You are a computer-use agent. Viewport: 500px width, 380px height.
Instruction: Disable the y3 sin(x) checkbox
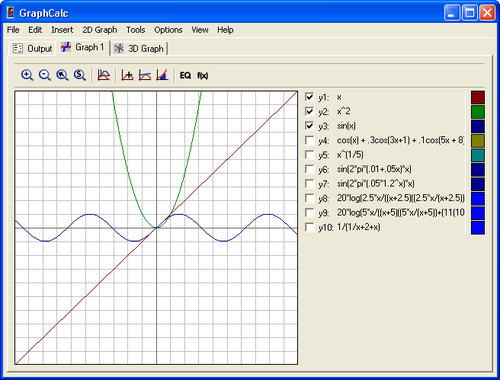pyautogui.click(x=309, y=126)
